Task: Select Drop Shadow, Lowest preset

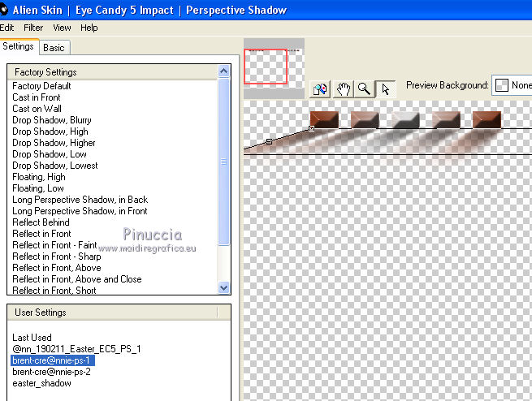Action: pos(55,166)
